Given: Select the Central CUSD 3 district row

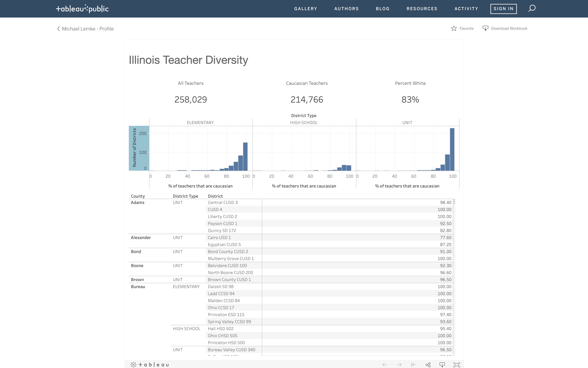Looking at the screenshot, I should [223, 203].
